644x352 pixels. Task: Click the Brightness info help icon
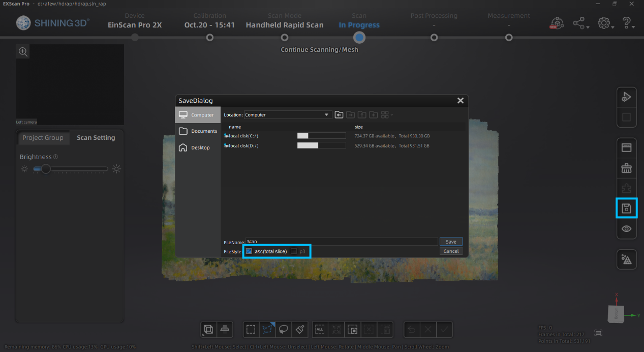click(x=56, y=157)
